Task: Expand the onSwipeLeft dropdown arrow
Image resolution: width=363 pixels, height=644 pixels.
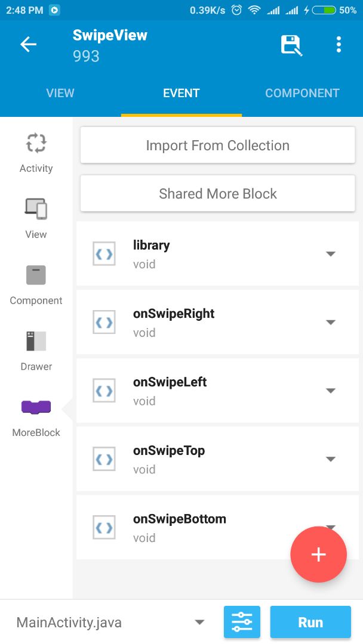Action: [331, 391]
